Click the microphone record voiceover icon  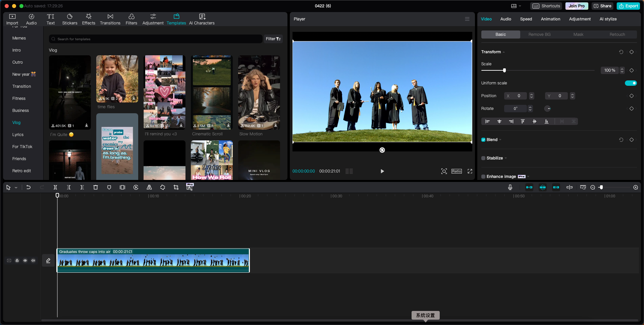tap(510, 187)
